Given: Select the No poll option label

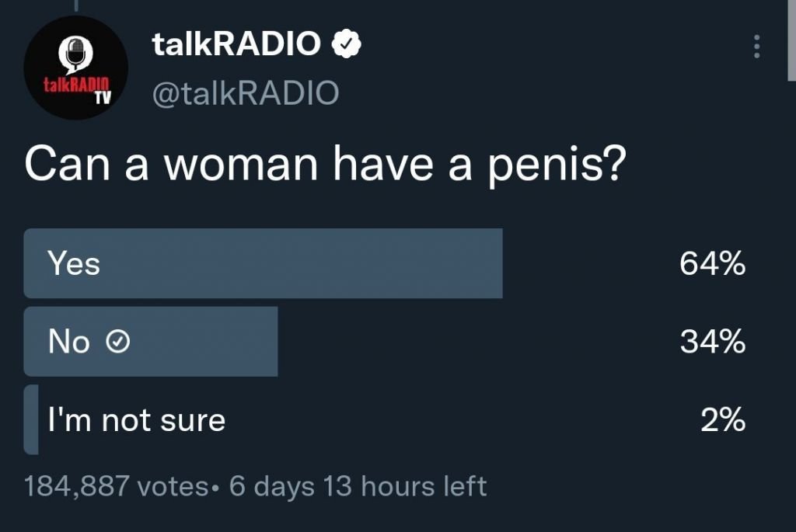Looking at the screenshot, I should coord(69,341).
